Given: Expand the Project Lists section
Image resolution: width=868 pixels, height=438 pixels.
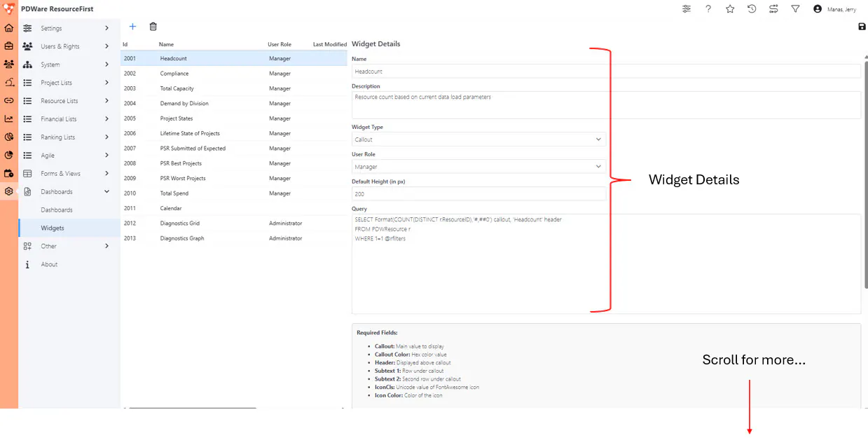Looking at the screenshot, I should pyautogui.click(x=69, y=83).
